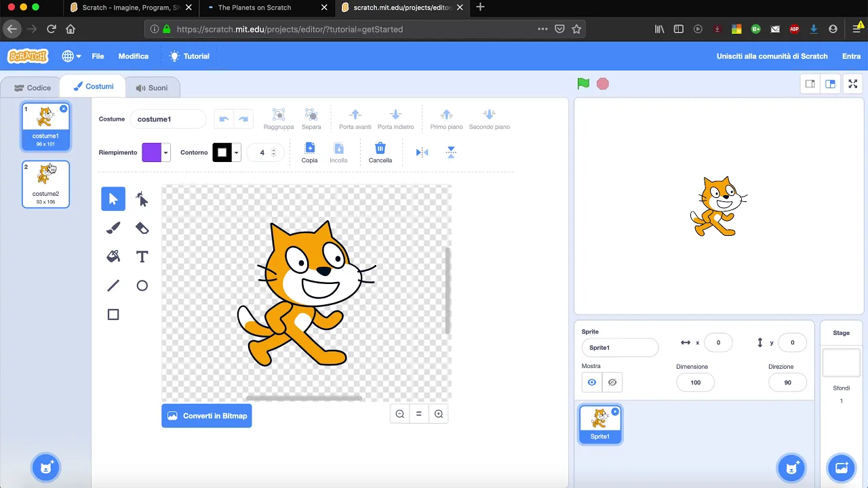Switch to the large stage layout
This screenshot has width=868, height=488.
(x=830, y=84)
